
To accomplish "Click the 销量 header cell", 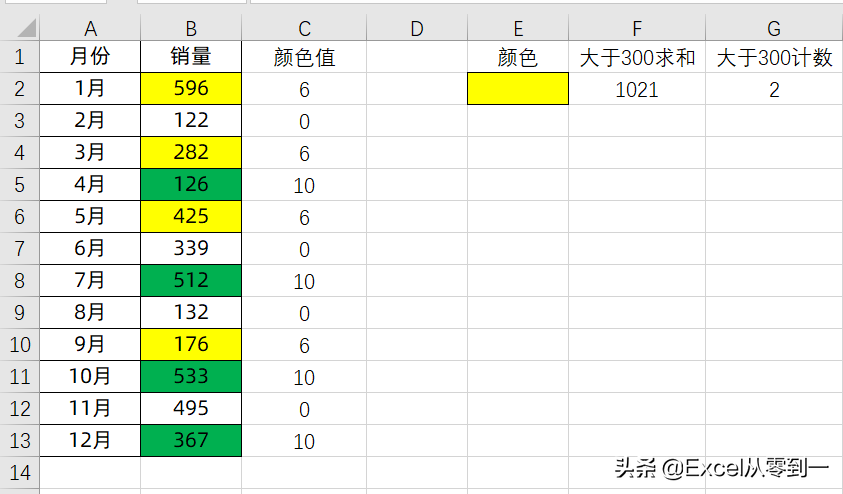I will (x=191, y=57).
